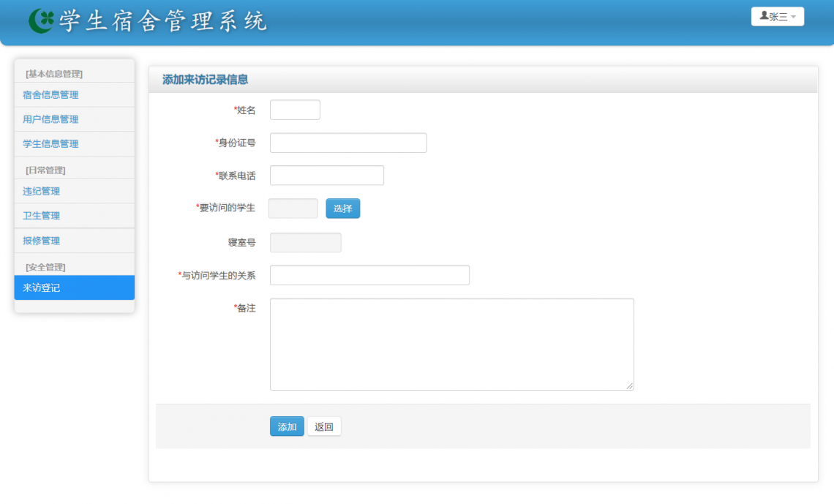
Task: Click the user avatar icon beside 张三
Action: click(764, 16)
